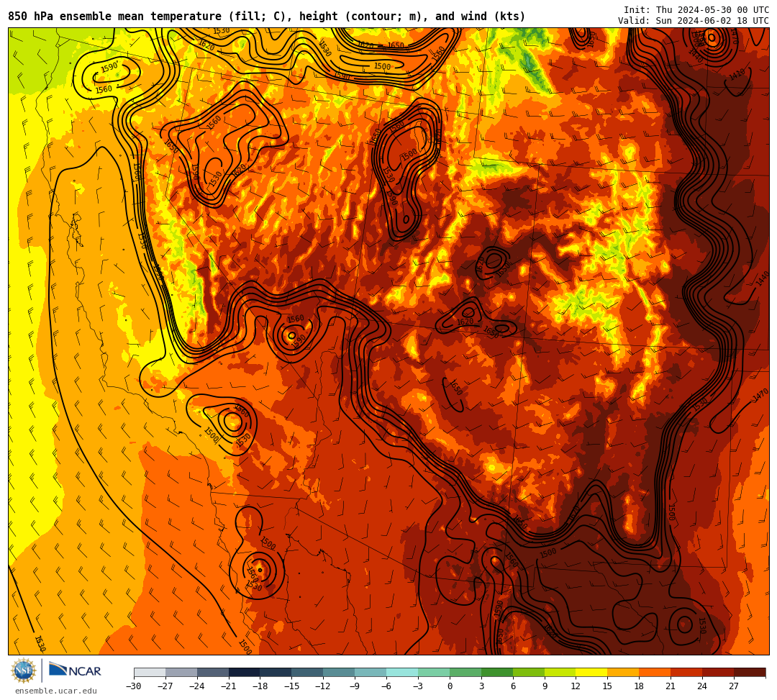
Task: Click the NCAR logo
Action: point(75,671)
